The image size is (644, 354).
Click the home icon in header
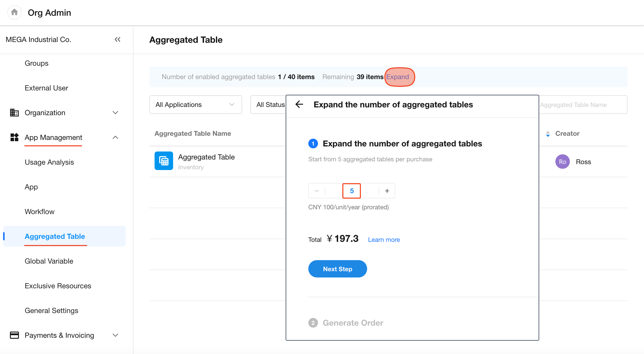(14, 12)
